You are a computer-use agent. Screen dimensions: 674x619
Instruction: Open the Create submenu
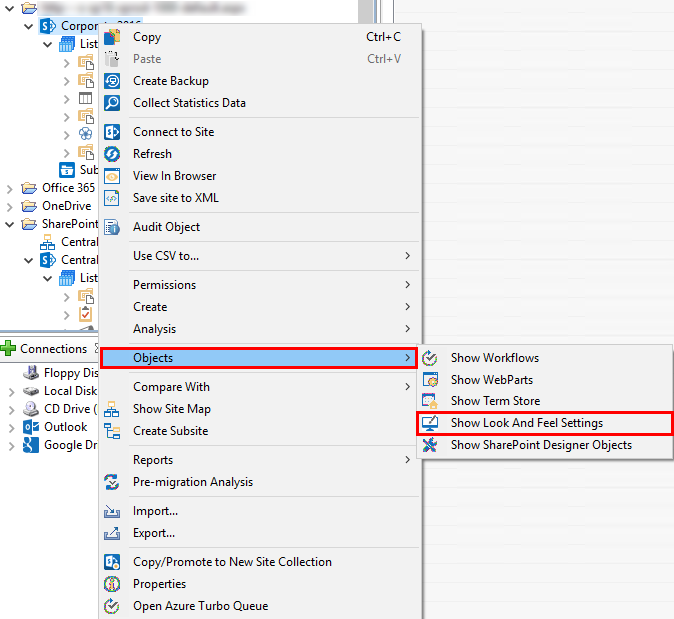pyautogui.click(x=260, y=307)
